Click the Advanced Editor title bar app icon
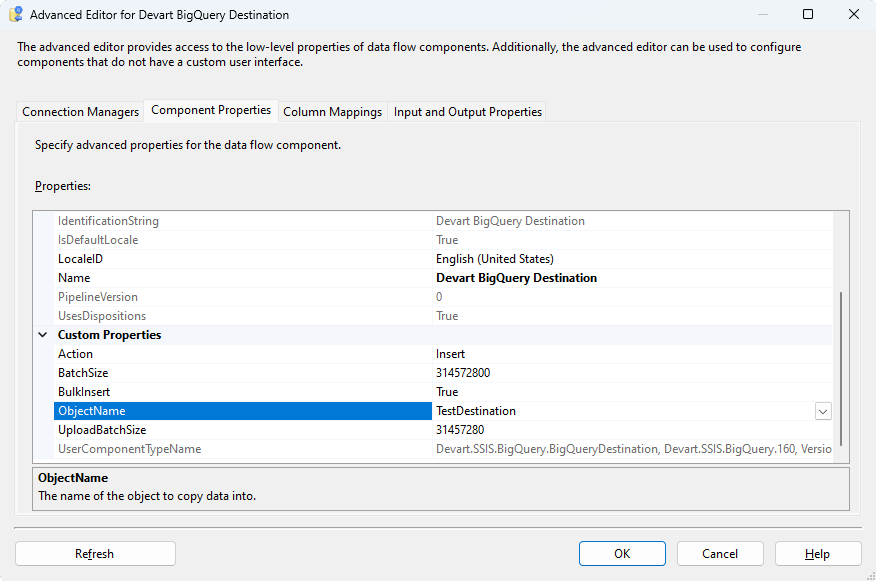876x581 pixels. click(16, 15)
